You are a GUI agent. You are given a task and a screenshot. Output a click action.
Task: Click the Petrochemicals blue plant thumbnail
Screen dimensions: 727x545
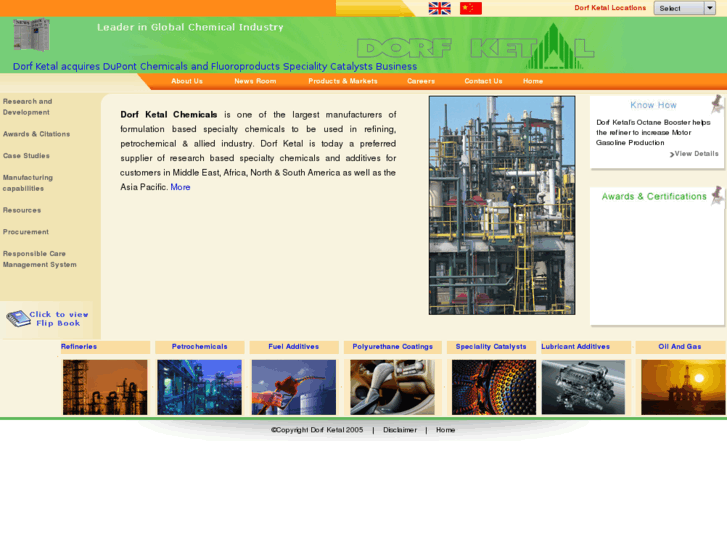199,387
